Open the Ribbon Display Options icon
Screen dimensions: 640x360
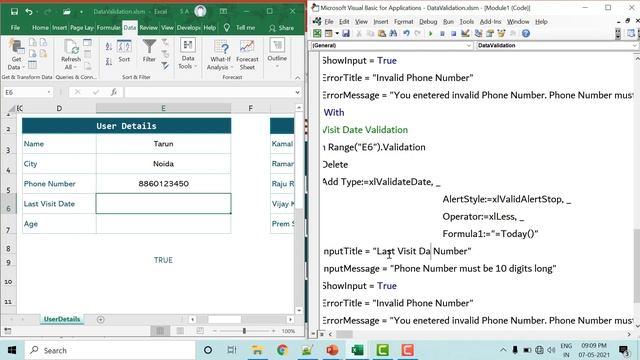223,11
